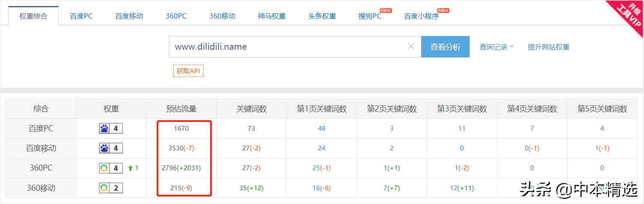The height and width of the screenshot is (204, 644).
Task: Open Baidu PC page 3 keywords 11
Action: click(462, 128)
